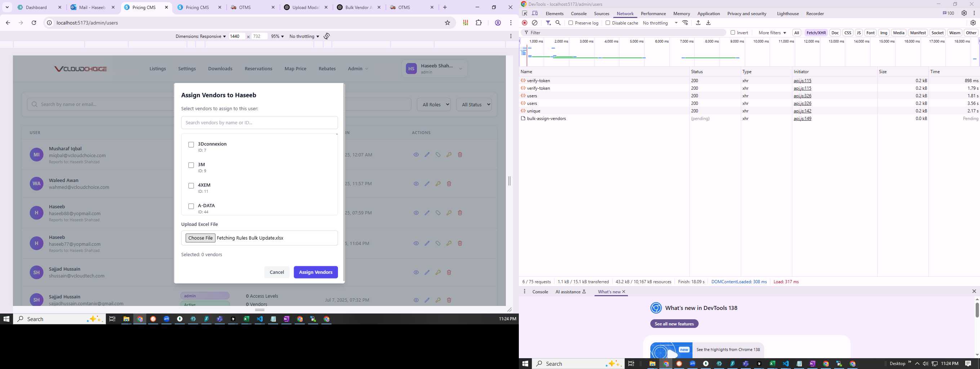Open DevTools main settings gear
The width and height of the screenshot is (980, 369).
pyautogui.click(x=964, y=13)
